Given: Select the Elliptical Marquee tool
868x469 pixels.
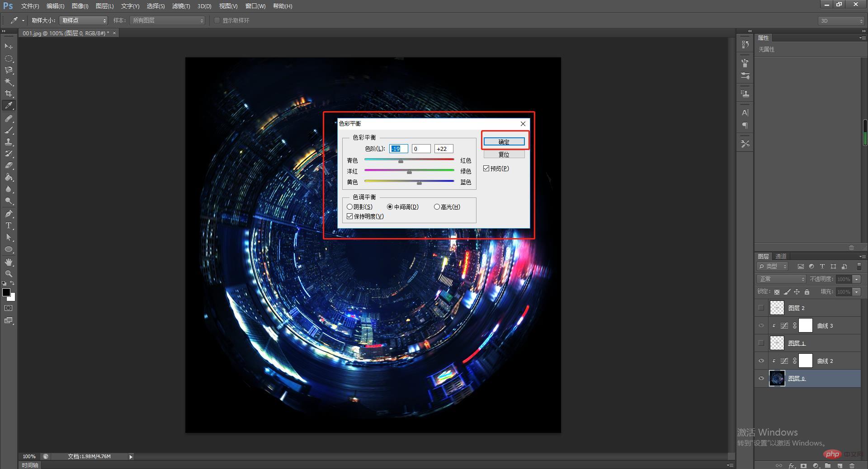Looking at the screenshot, I should point(9,59).
